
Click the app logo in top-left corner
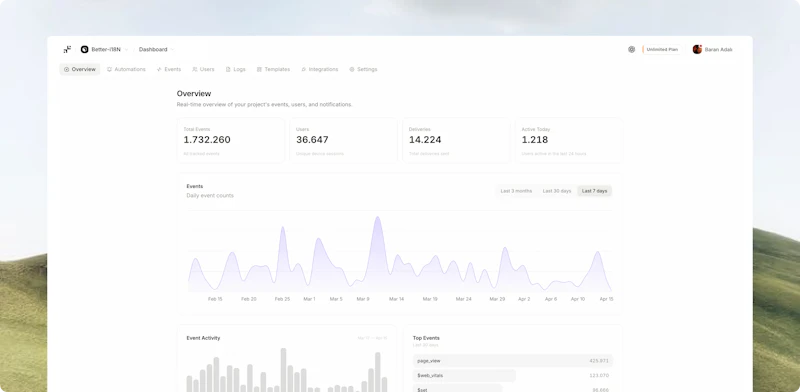[67, 50]
